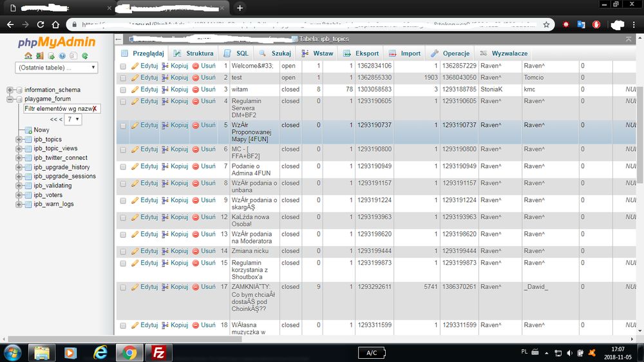Image resolution: width=644 pixels, height=362 pixels.
Task: Click the red X to clear table filter
Action: [95, 109]
